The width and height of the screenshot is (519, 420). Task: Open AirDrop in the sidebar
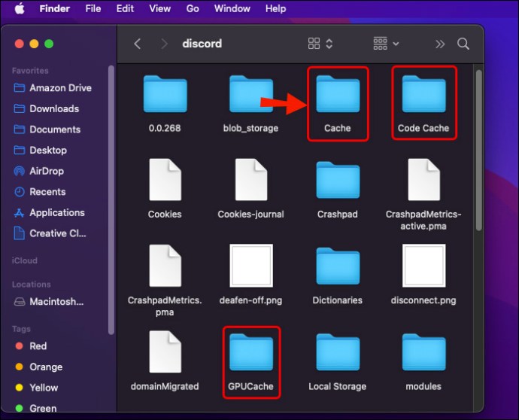tap(39, 172)
